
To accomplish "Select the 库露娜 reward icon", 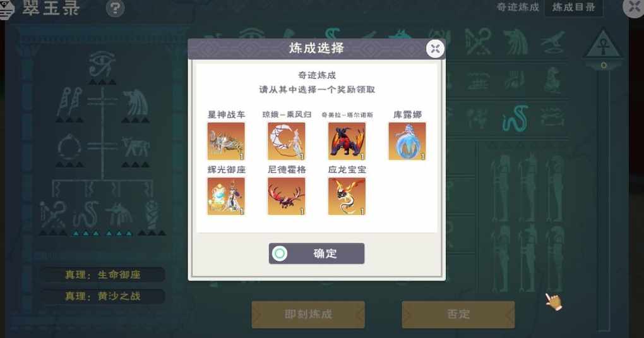I will click(x=407, y=141).
